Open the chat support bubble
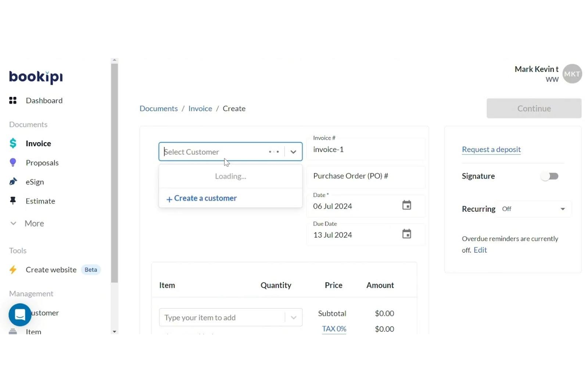Image resolution: width=588 pixels, height=392 pixels. point(19,315)
